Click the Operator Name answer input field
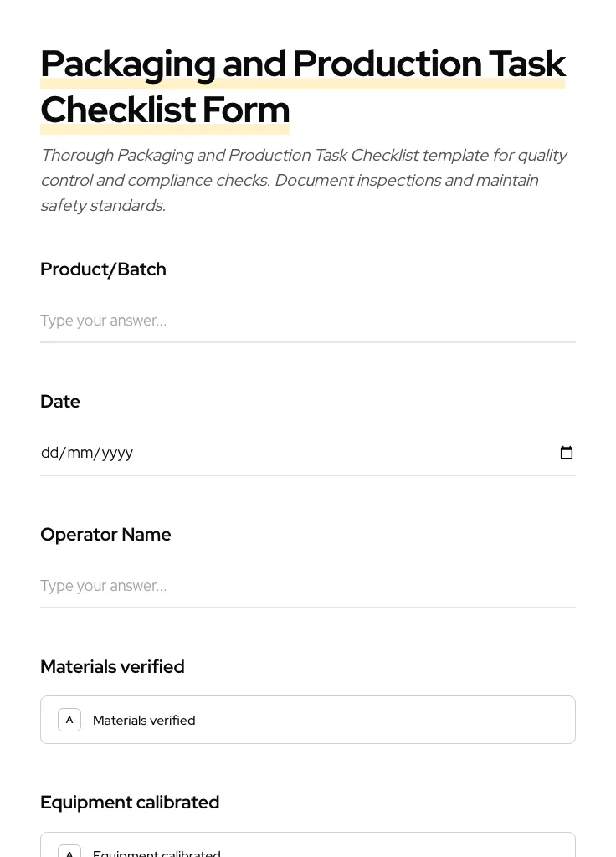This screenshot has height=857, width=616. 308,586
